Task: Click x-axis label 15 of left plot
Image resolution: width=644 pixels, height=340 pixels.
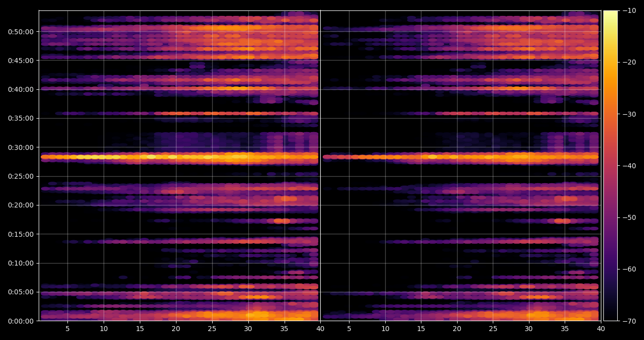Action: coord(140,329)
